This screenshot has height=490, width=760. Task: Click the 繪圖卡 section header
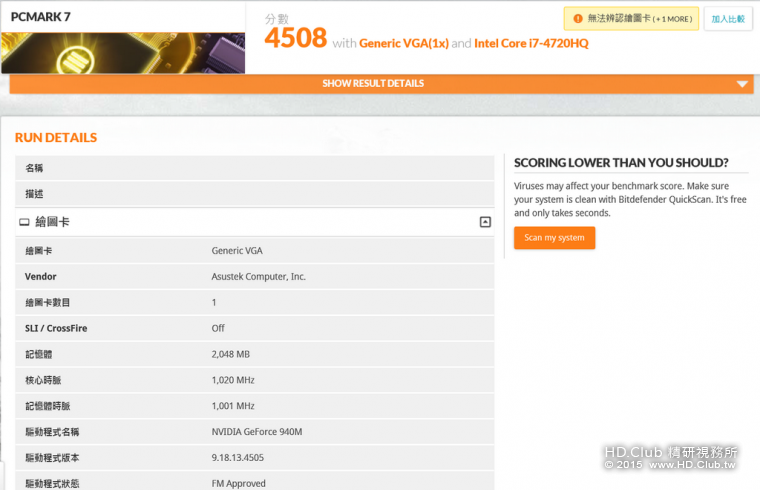click(254, 222)
